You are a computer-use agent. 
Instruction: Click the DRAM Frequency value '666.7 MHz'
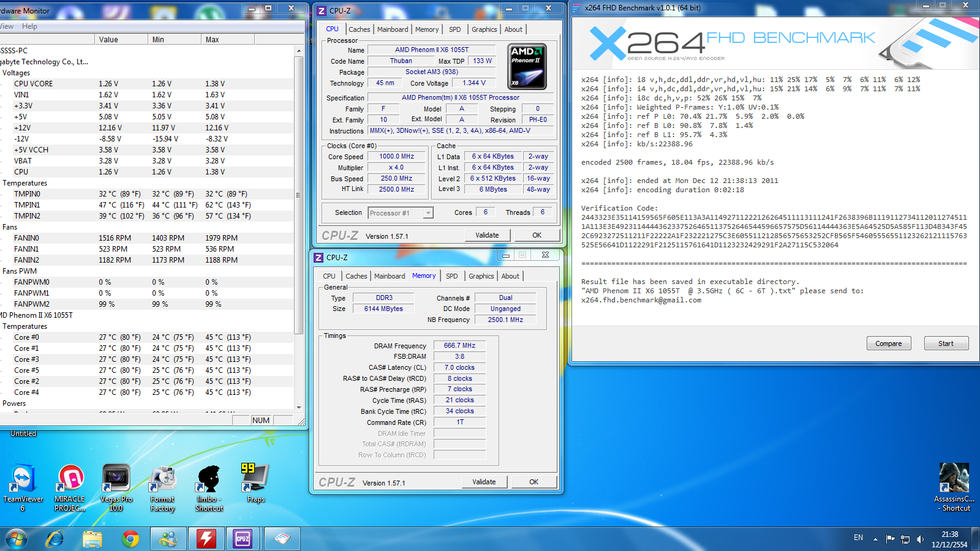[459, 345]
